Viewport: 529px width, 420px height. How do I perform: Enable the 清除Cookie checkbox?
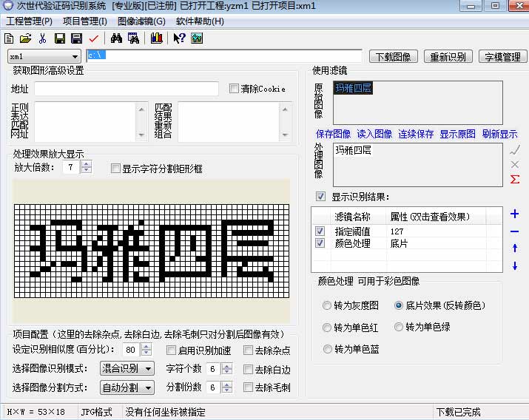pos(235,89)
